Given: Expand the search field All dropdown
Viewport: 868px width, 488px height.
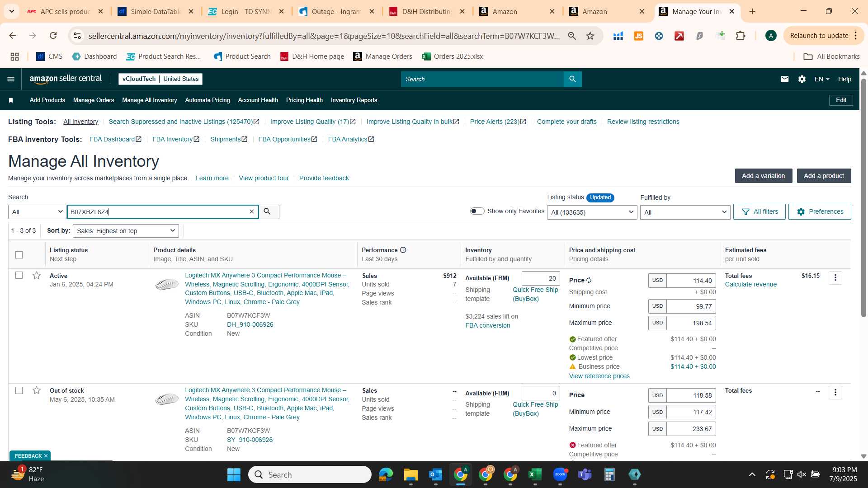Looking at the screenshot, I should tap(38, 212).
